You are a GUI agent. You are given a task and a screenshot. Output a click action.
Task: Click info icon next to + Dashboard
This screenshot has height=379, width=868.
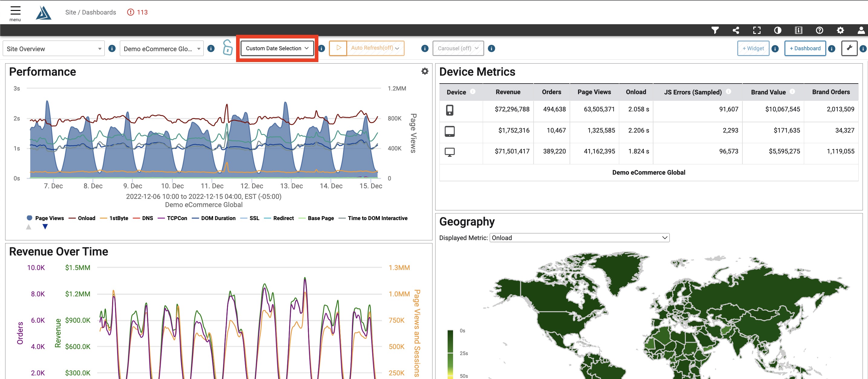pyautogui.click(x=831, y=48)
